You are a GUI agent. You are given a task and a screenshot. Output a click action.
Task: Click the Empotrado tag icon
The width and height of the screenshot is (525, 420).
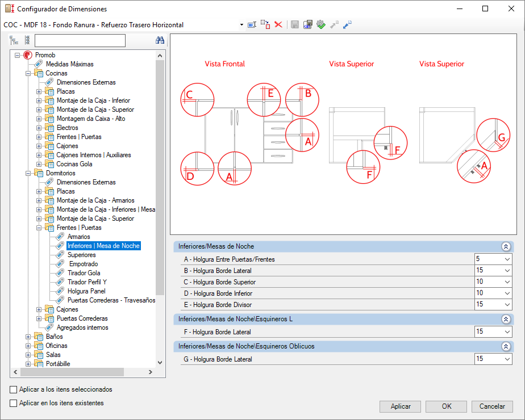[x=60, y=264]
